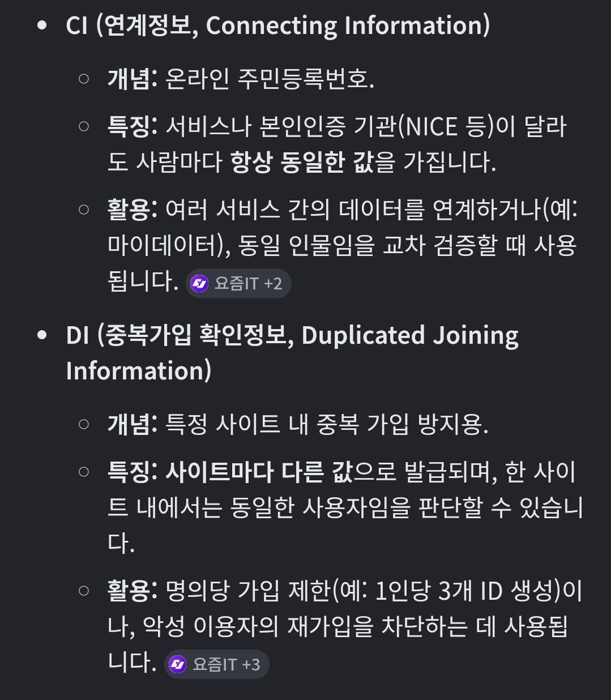Click the bold text 항상 동일한 값
Viewport: 611px width, 700px height.
302,162
